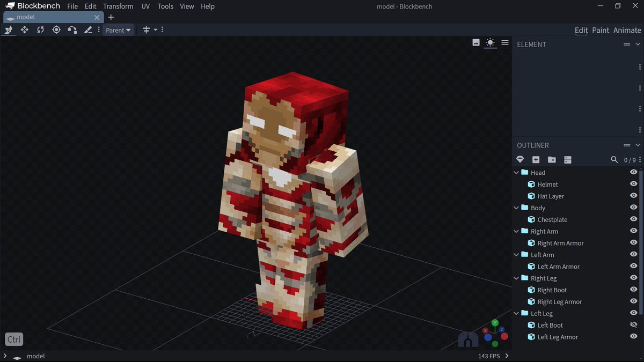Click the Outliner search magnifier icon

[x=614, y=160]
